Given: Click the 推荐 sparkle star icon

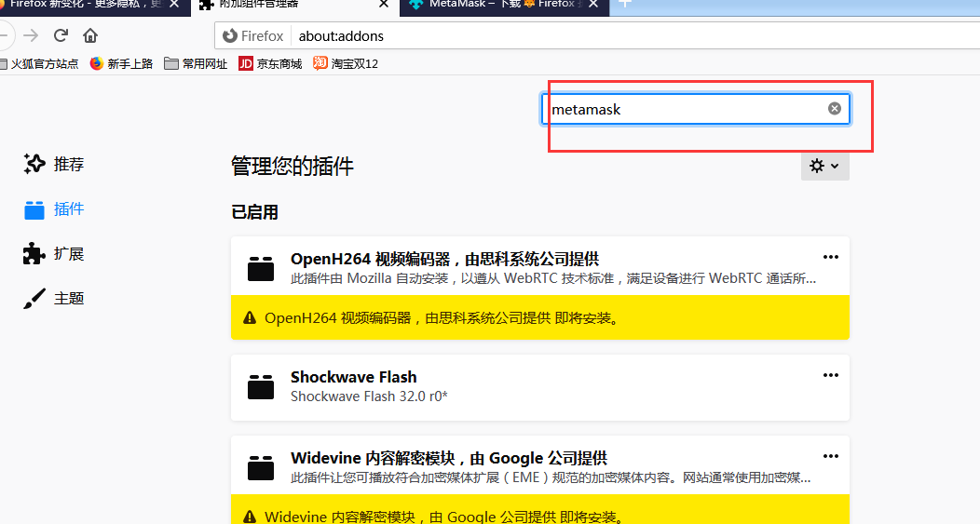Looking at the screenshot, I should point(34,164).
